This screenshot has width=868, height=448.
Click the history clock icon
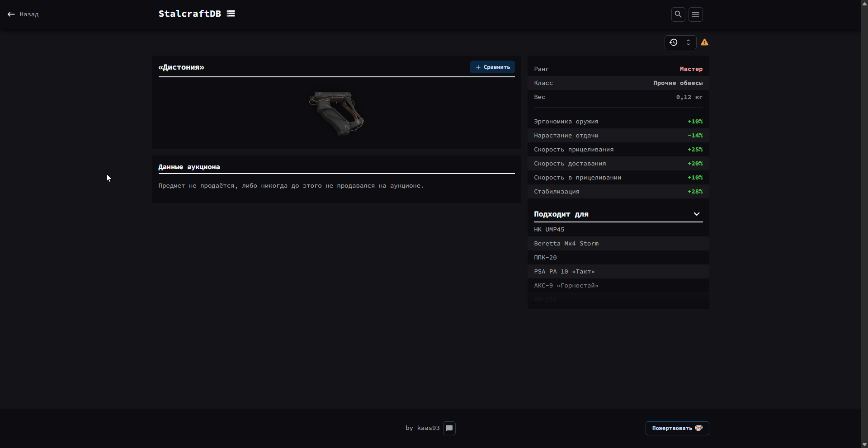[x=673, y=42]
